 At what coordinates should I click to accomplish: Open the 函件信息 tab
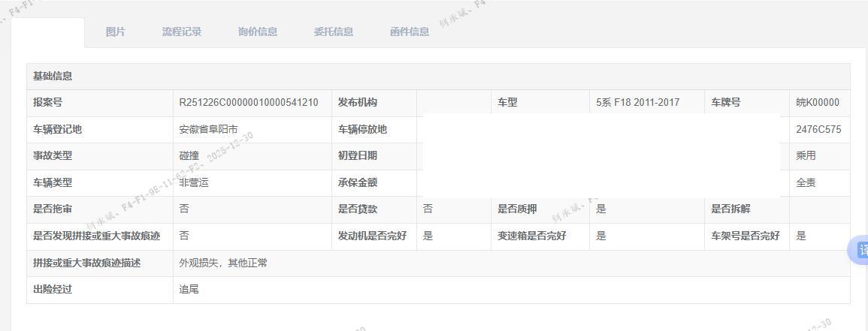[x=409, y=32]
